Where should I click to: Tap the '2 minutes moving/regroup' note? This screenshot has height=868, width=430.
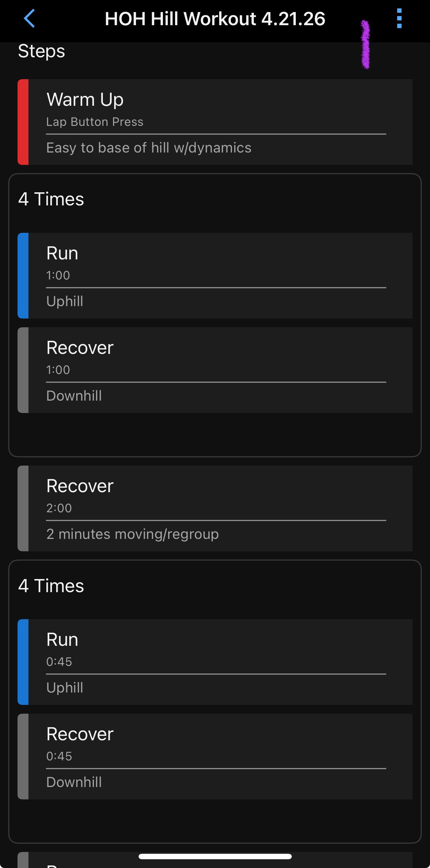tap(132, 534)
